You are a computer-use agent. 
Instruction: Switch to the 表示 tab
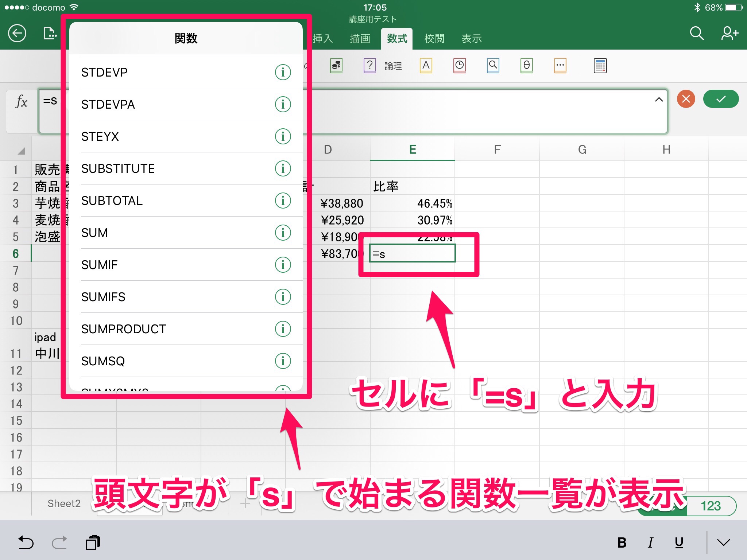tap(471, 39)
